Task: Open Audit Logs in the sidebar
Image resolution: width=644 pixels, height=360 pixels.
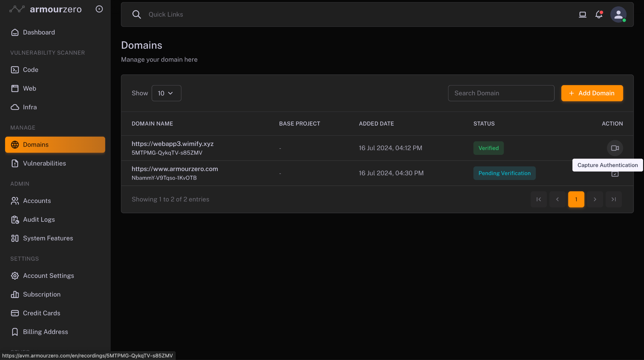Action: [x=39, y=220]
